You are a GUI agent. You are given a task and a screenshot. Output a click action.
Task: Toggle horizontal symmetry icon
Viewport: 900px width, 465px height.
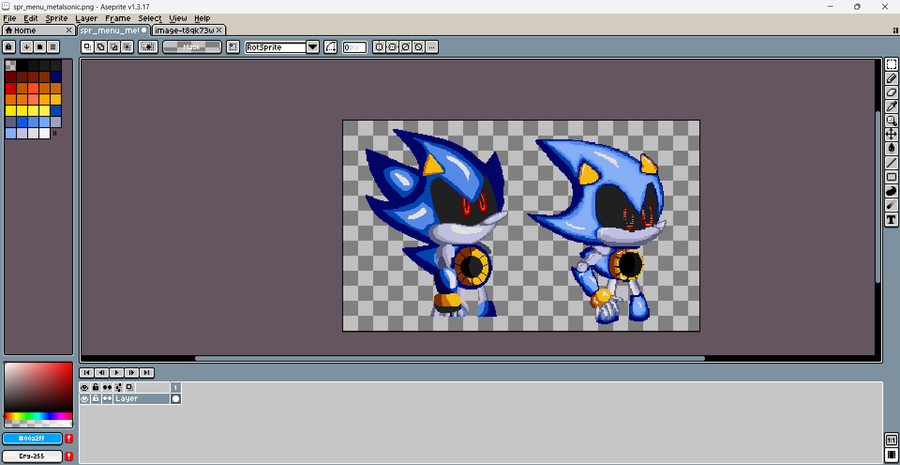pyautogui.click(x=379, y=47)
